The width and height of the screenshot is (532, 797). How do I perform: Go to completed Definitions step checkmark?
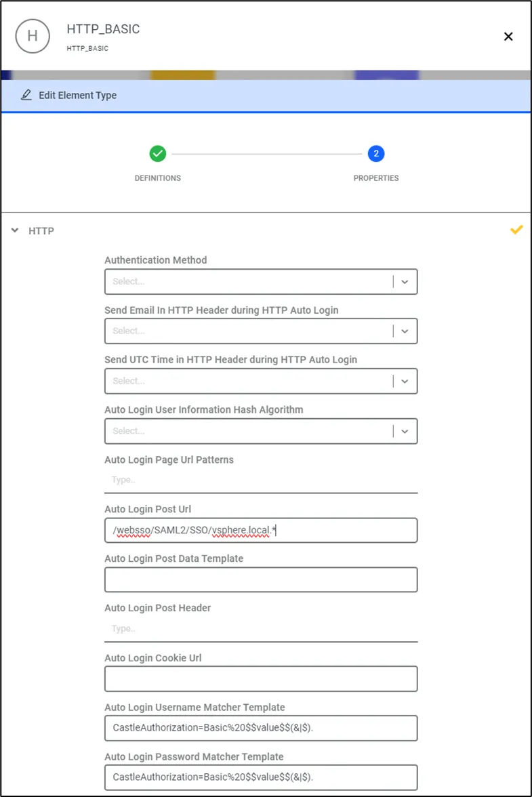pos(157,153)
